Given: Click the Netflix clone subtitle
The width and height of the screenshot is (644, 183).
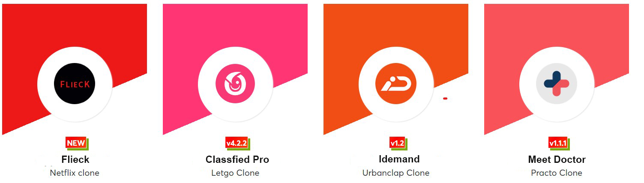Looking at the screenshot, I should coord(75,173).
